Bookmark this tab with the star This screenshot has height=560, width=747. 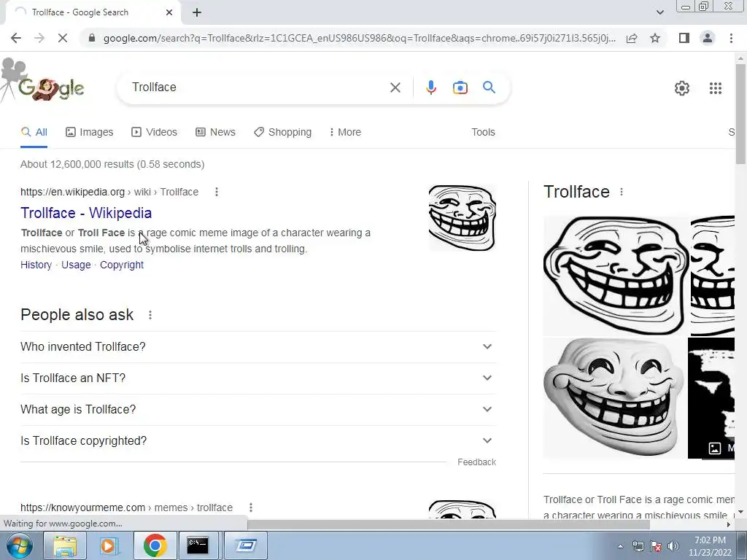point(655,38)
